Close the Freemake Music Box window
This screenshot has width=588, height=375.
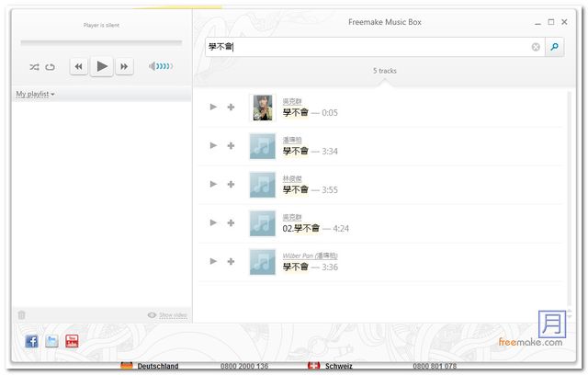point(564,22)
